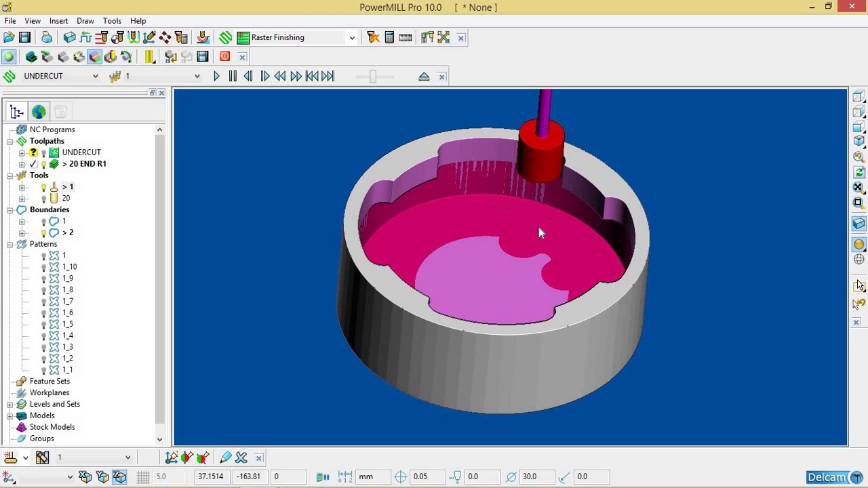This screenshot has height=488, width=868.
Task: Switch to the globe browser tab
Action: (x=39, y=112)
